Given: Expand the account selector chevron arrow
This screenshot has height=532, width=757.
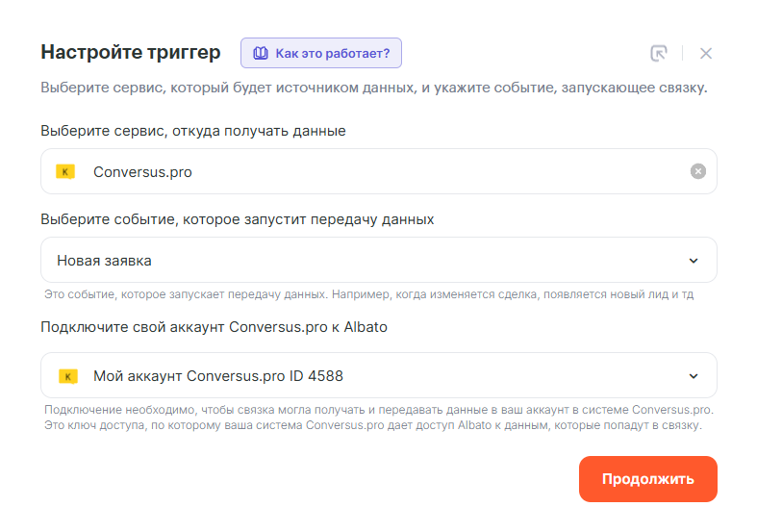Looking at the screenshot, I should click(694, 376).
